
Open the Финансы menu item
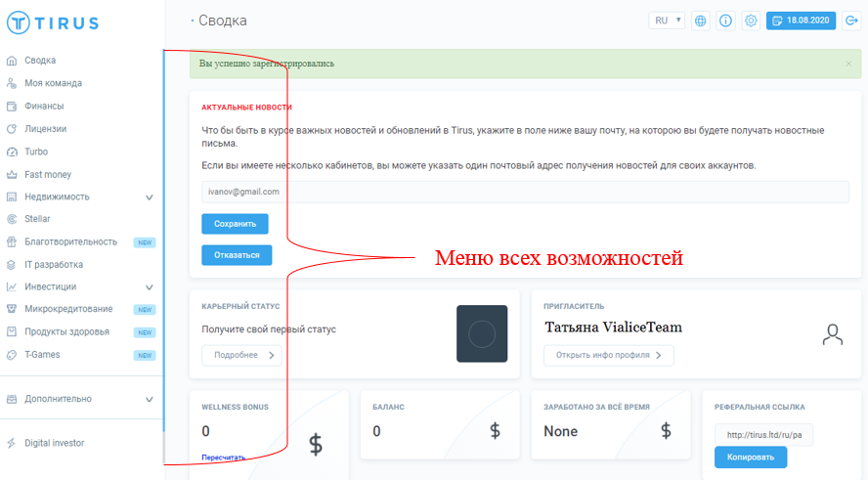[44, 106]
